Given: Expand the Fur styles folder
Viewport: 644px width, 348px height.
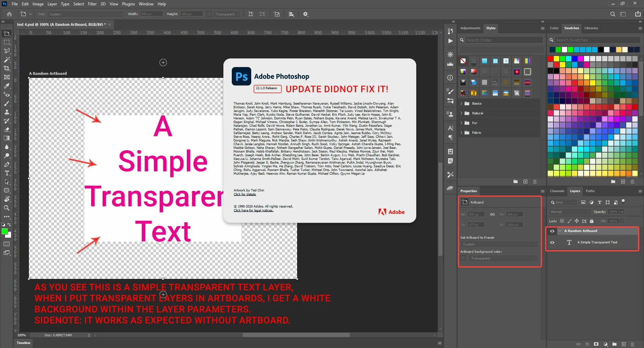Looking at the screenshot, I should click(x=461, y=123).
